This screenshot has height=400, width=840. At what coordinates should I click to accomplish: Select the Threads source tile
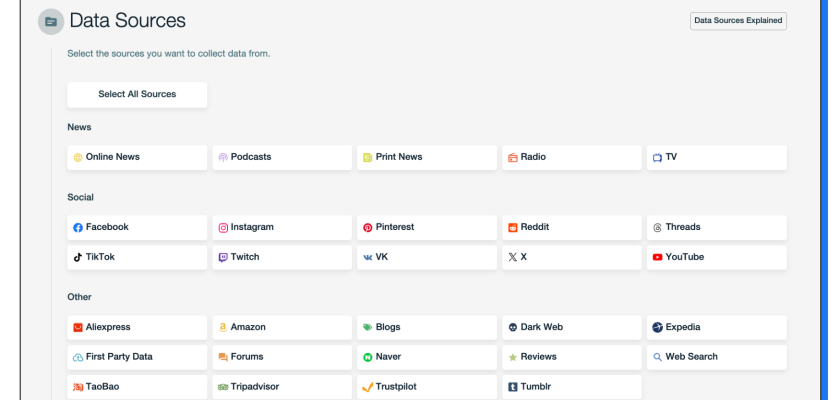716,228
